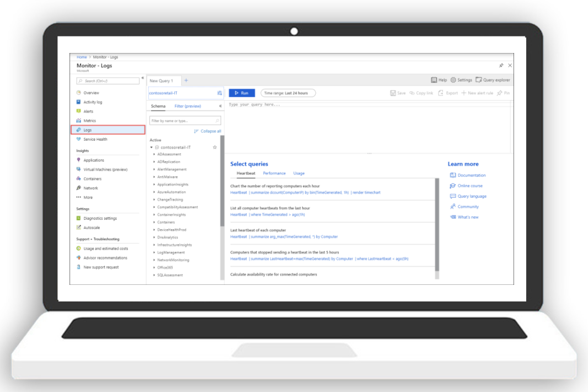Open the What's new link

[464, 218]
